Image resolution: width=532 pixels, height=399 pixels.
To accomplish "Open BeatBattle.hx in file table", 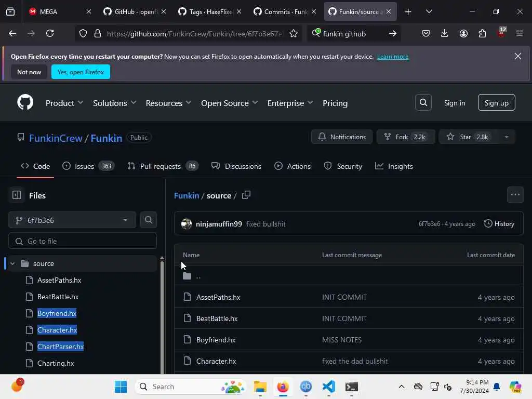I will coord(217,318).
